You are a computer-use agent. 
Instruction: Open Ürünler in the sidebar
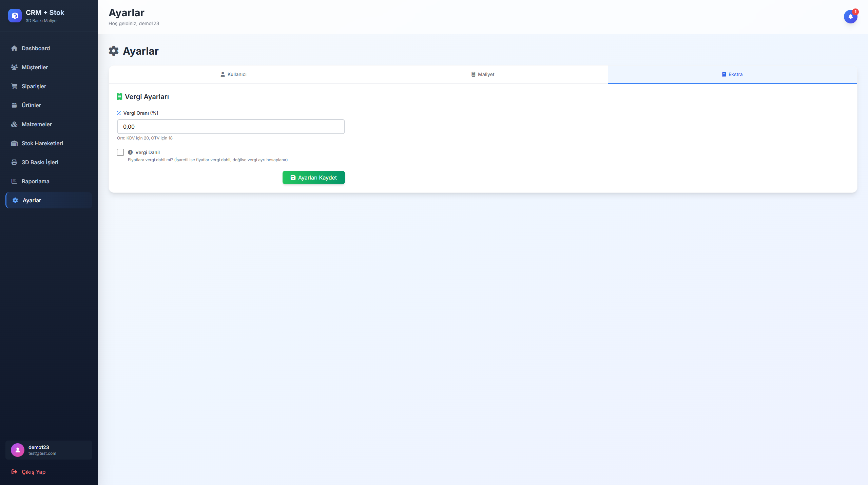click(31, 105)
